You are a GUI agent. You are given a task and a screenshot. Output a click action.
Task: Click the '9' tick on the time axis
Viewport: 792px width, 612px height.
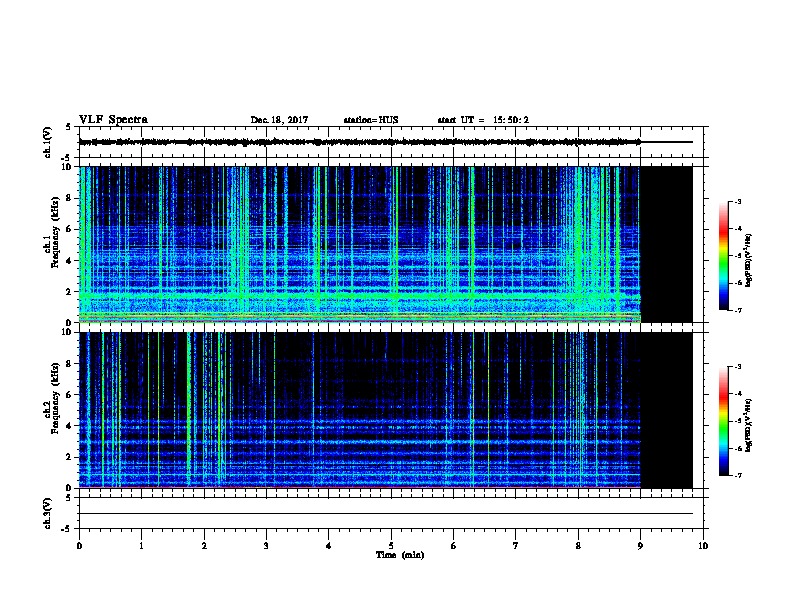pyautogui.click(x=640, y=546)
